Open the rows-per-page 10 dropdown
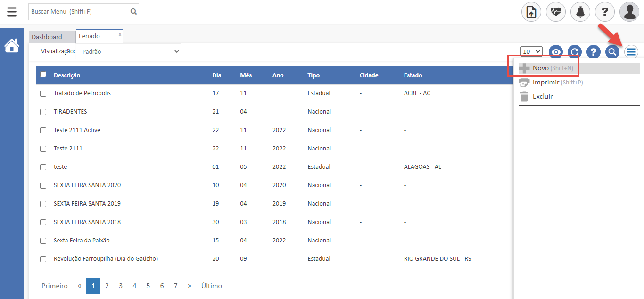 pos(531,51)
